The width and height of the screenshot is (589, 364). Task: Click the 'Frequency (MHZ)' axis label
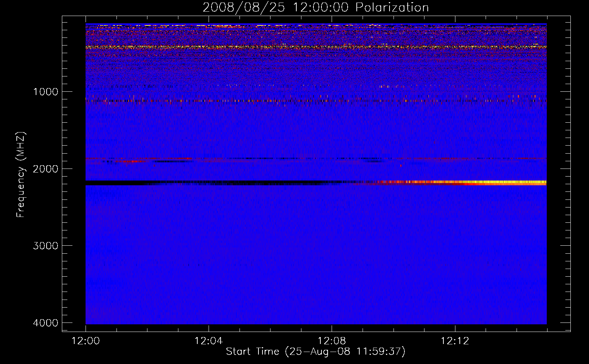pos(21,175)
